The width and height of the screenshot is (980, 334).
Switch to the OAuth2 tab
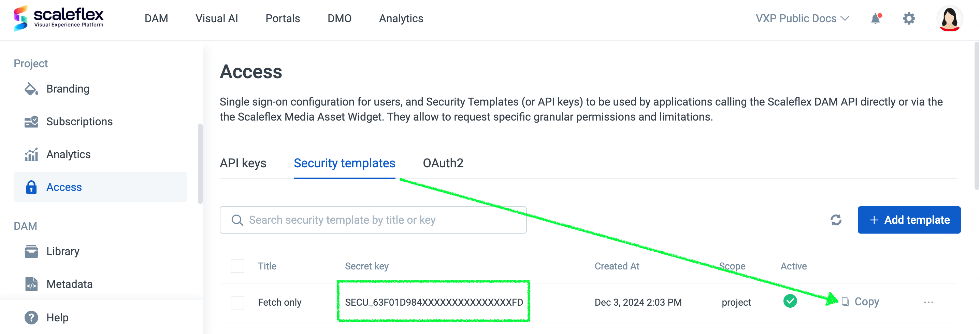click(x=443, y=163)
